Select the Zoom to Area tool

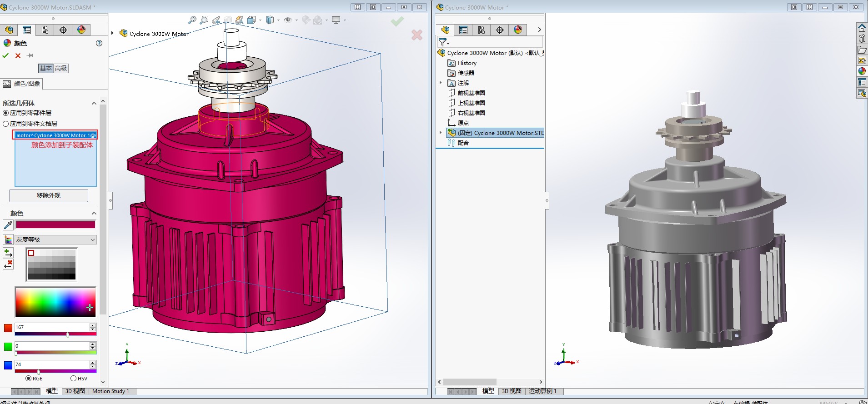click(x=204, y=20)
